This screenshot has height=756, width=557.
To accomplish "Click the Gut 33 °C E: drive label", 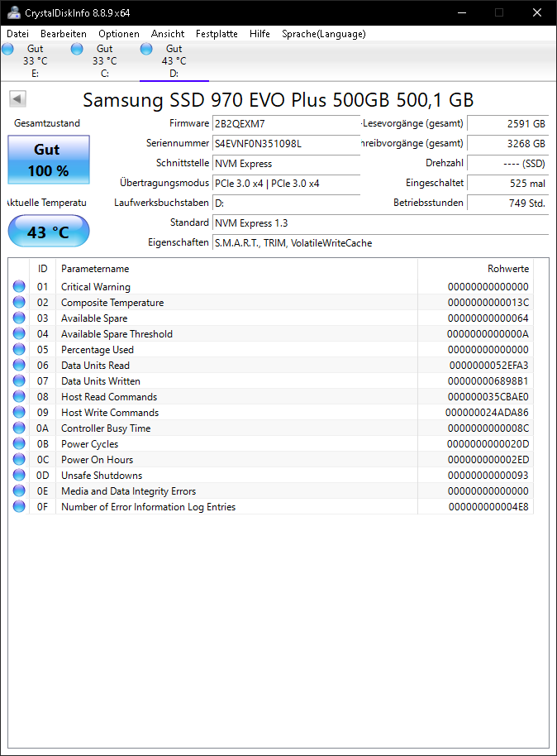I will 36,61.
